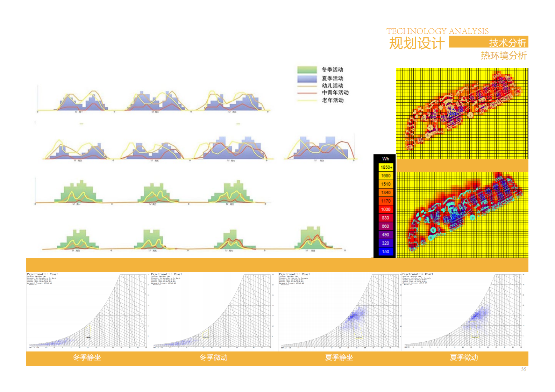Click the Wh unit label on scale
555x392 pixels.
385,159
